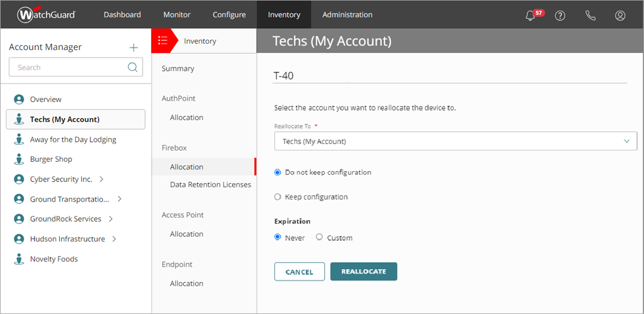Expand the Cyber Security Inc. account
Image resolution: width=644 pixels, height=314 pixels.
102,179
